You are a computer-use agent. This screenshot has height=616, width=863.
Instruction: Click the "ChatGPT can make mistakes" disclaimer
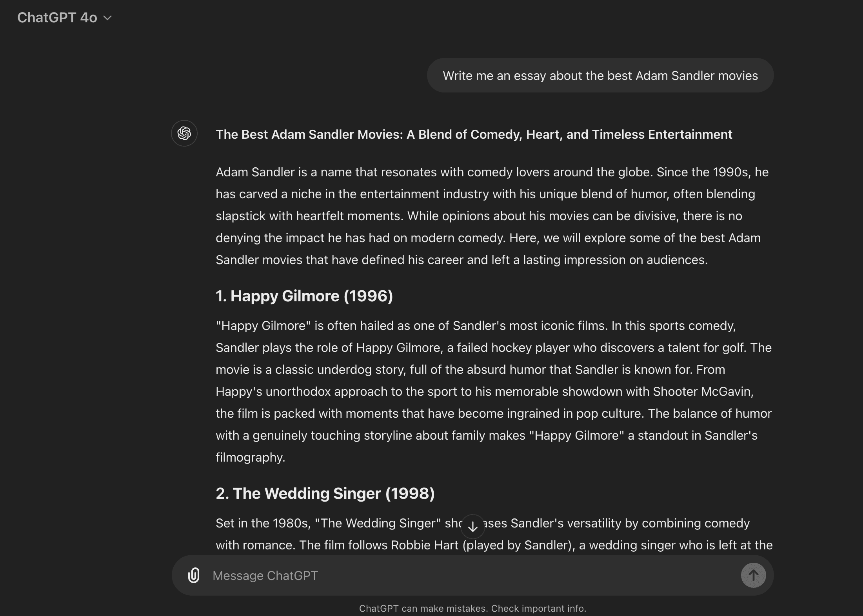472,608
